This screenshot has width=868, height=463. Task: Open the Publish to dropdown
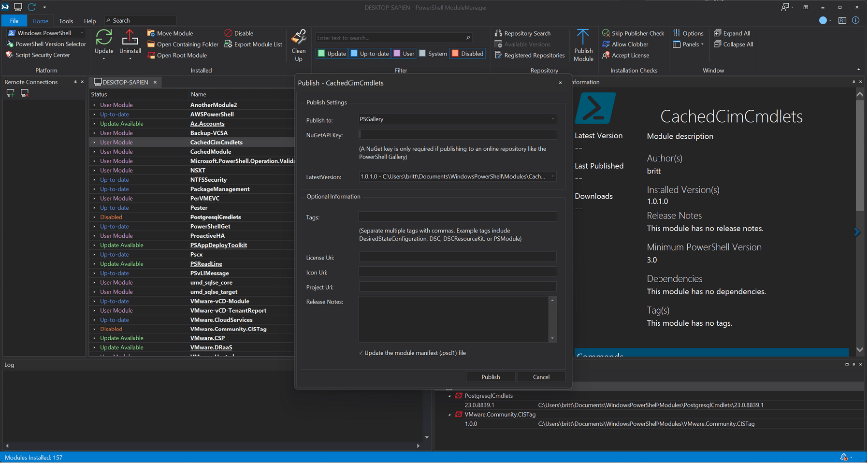click(x=553, y=119)
